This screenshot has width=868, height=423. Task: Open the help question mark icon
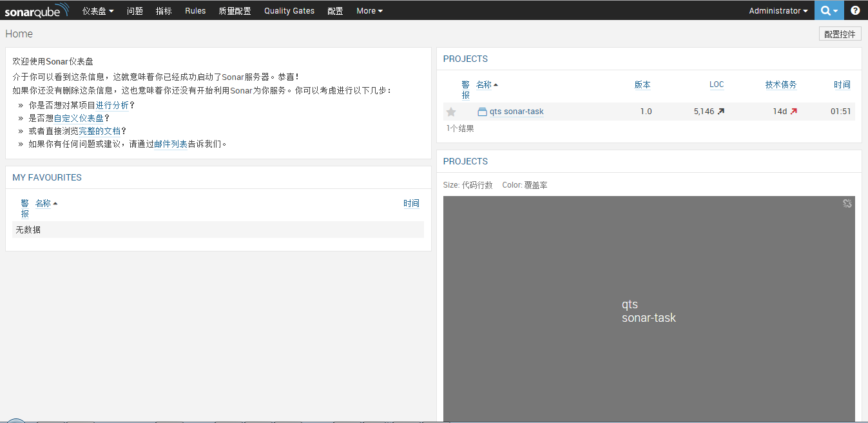(x=855, y=10)
